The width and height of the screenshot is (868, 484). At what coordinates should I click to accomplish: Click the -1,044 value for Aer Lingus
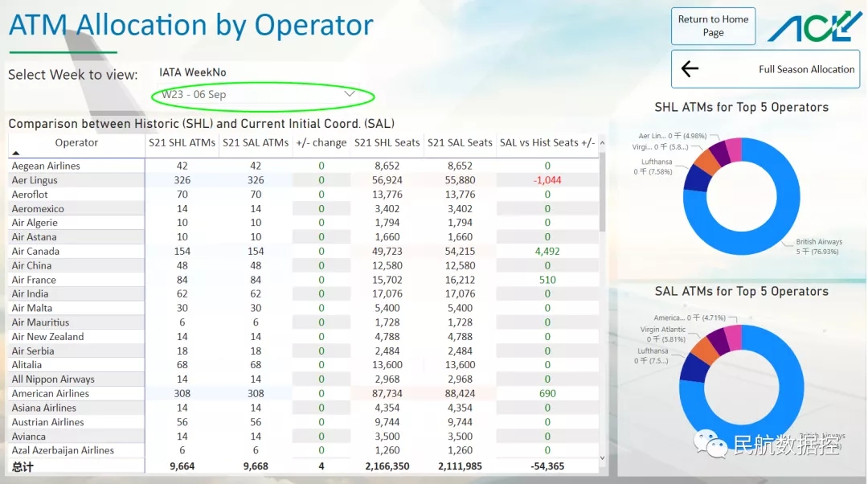point(547,180)
